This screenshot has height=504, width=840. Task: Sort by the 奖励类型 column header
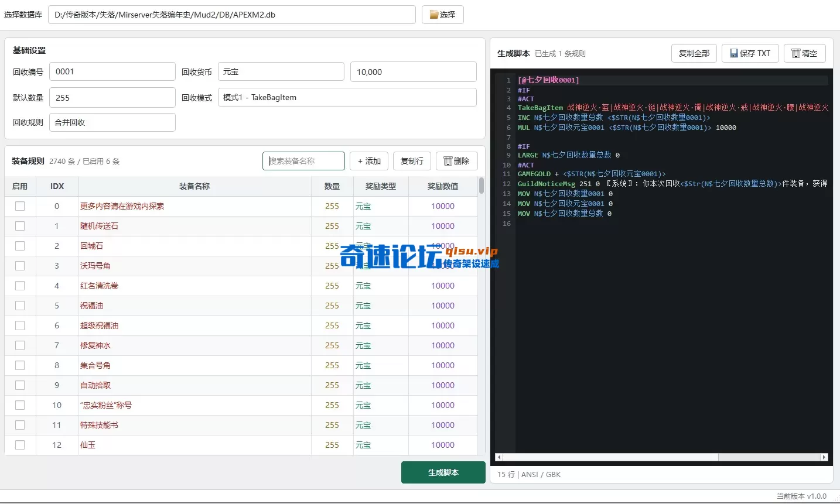(x=381, y=186)
